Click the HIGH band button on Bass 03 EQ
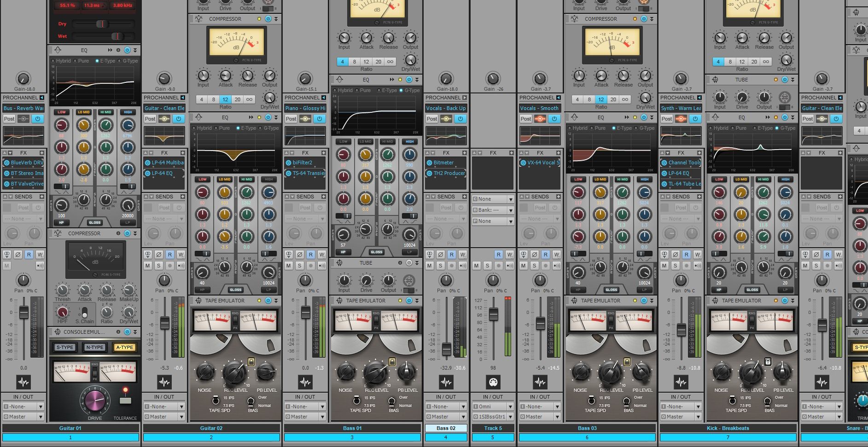Image resolution: width=868 pixels, height=447 pixels. pos(645,179)
